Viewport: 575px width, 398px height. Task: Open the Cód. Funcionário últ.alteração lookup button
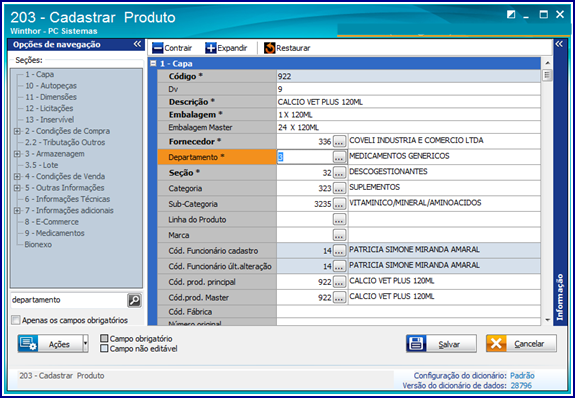[339, 266]
